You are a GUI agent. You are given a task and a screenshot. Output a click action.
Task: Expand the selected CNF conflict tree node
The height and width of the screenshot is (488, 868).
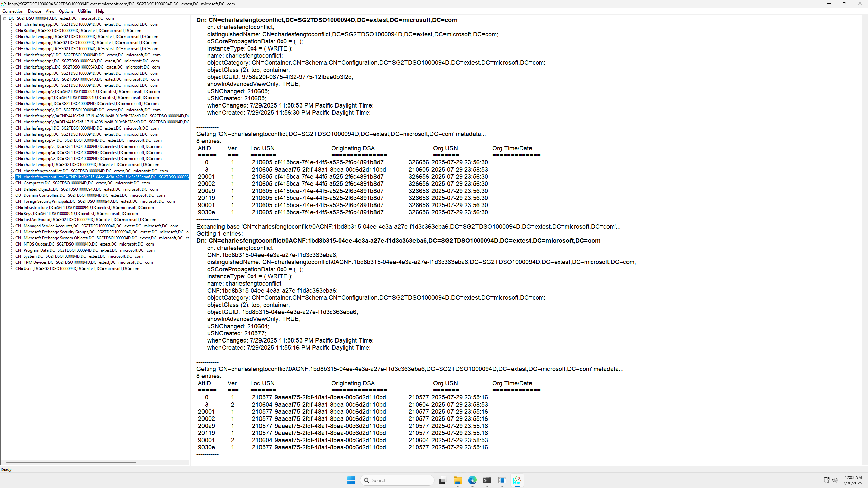11,177
